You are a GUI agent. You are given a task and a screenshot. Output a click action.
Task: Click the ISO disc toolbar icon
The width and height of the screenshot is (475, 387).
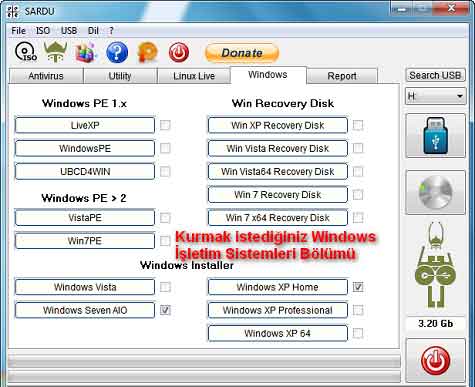click(x=26, y=52)
